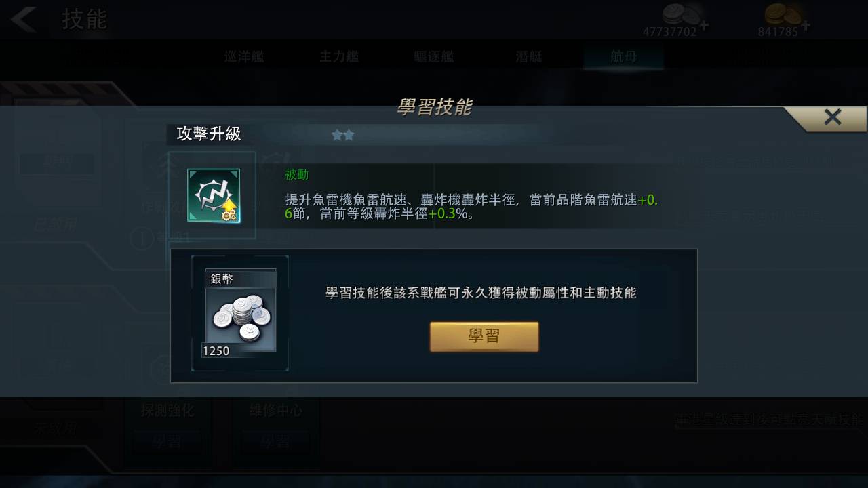Click 學習 under 維修中心
Image resolution: width=868 pixels, height=488 pixels.
click(x=275, y=443)
